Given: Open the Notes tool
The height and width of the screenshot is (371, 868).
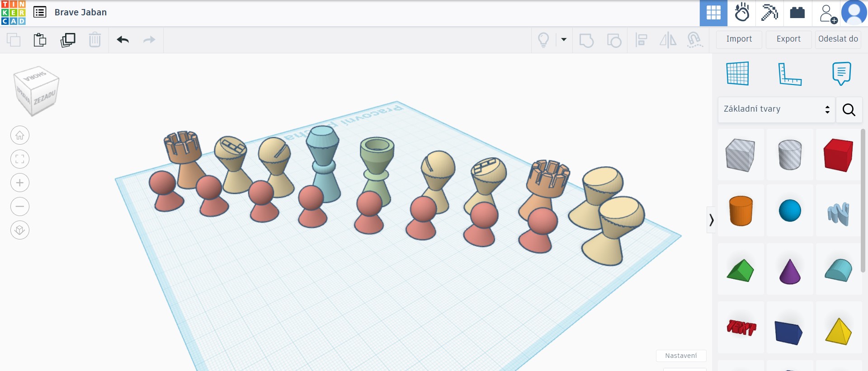Looking at the screenshot, I should [841, 74].
